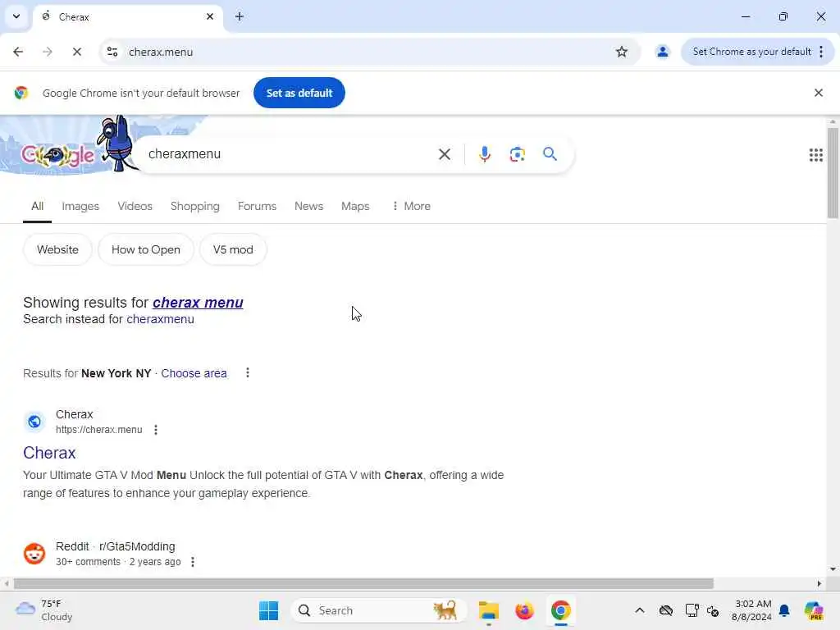Screen dimensions: 840x630
Task: Click the taskbar Search box
Action: pyautogui.click(x=379, y=610)
